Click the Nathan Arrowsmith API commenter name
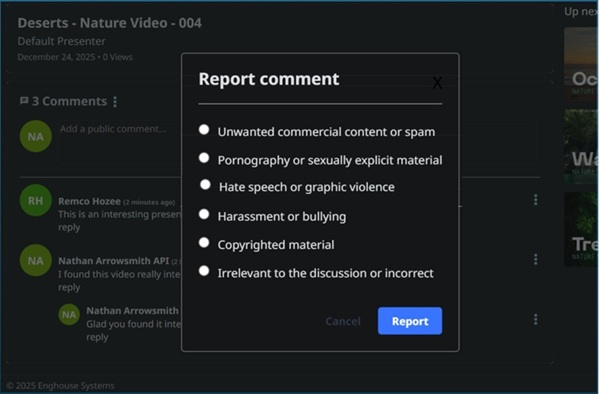 (114, 261)
